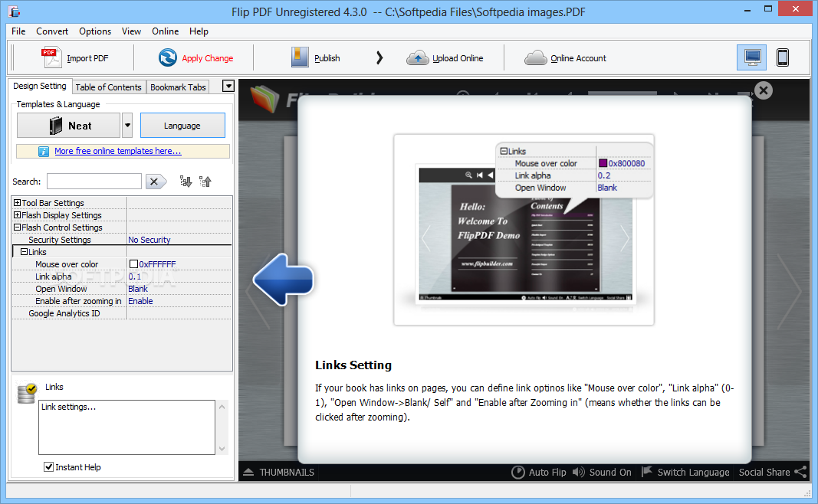Expand Flash Display Settings node
This screenshot has height=504, width=818.
[x=17, y=214]
